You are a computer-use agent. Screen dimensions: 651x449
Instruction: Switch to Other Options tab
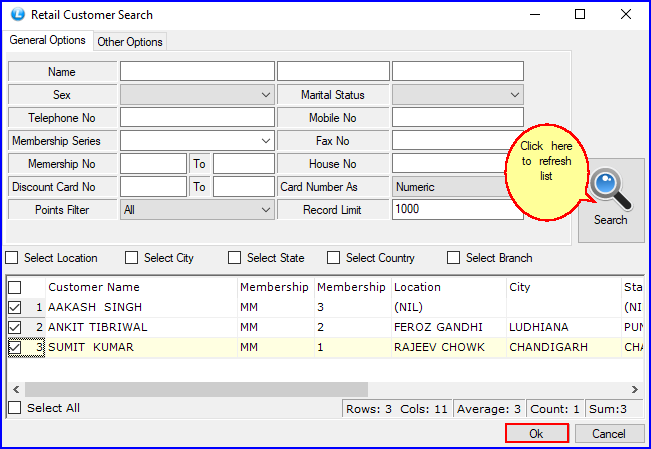click(130, 42)
